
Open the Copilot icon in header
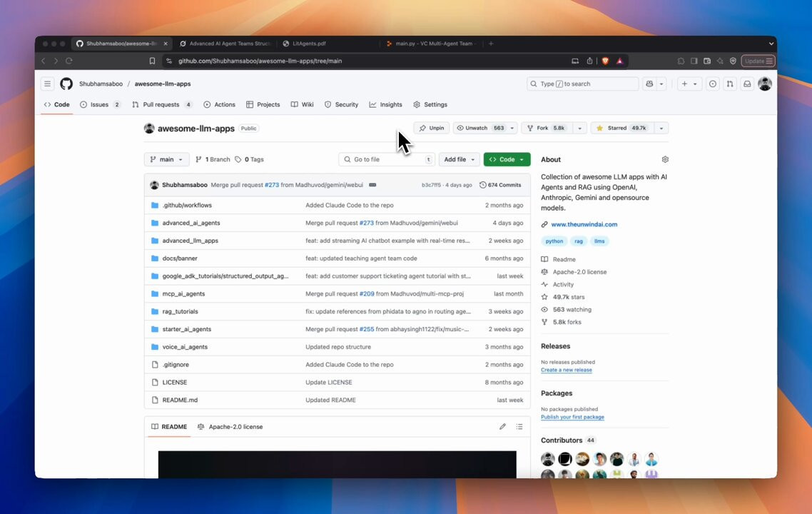point(649,84)
